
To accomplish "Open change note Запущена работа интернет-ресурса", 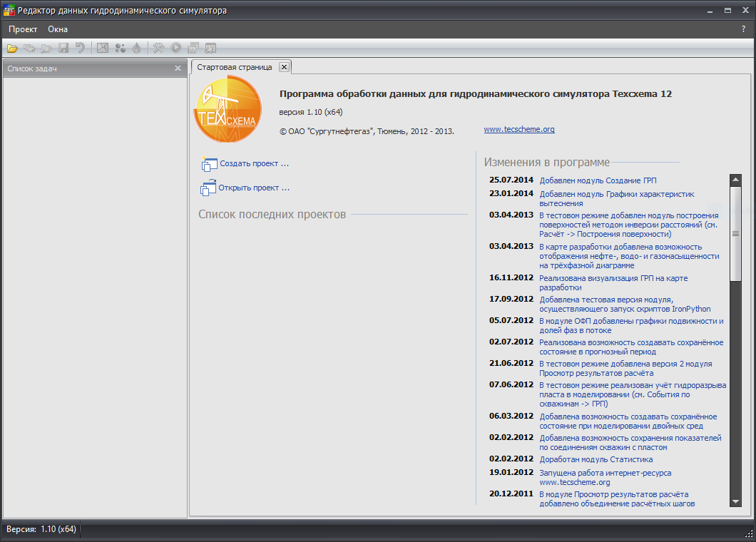I will [x=605, y=477].
